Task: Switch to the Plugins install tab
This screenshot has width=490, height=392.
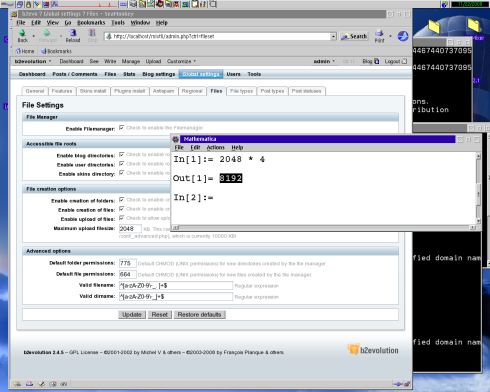Action: [129, 91]
